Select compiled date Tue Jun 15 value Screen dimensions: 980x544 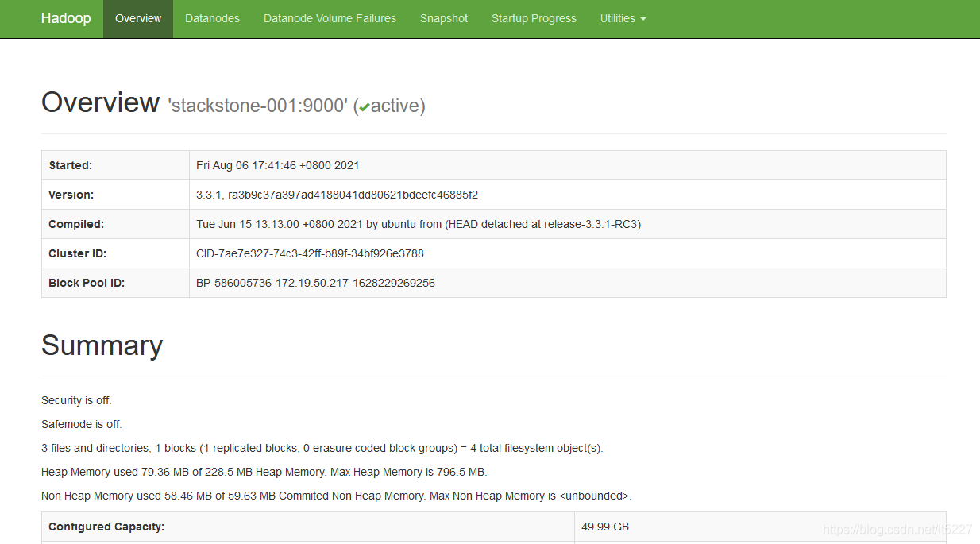(x=419, y=224)
